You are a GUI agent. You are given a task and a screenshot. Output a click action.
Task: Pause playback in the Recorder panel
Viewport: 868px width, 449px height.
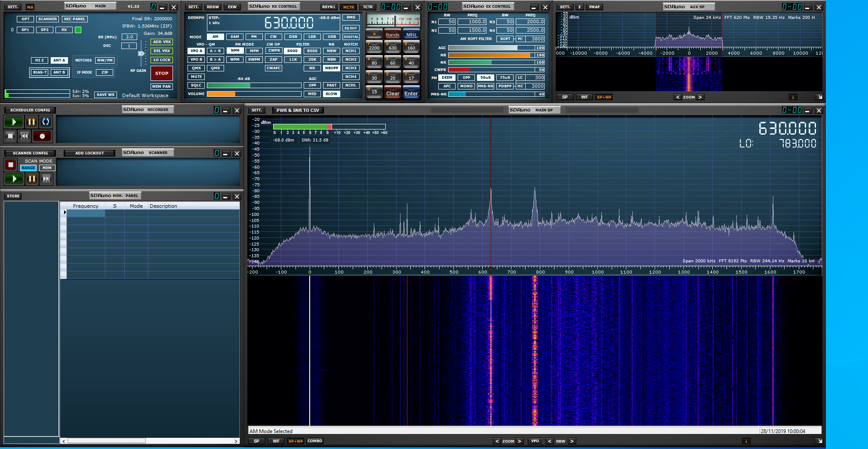pos(31,122)
